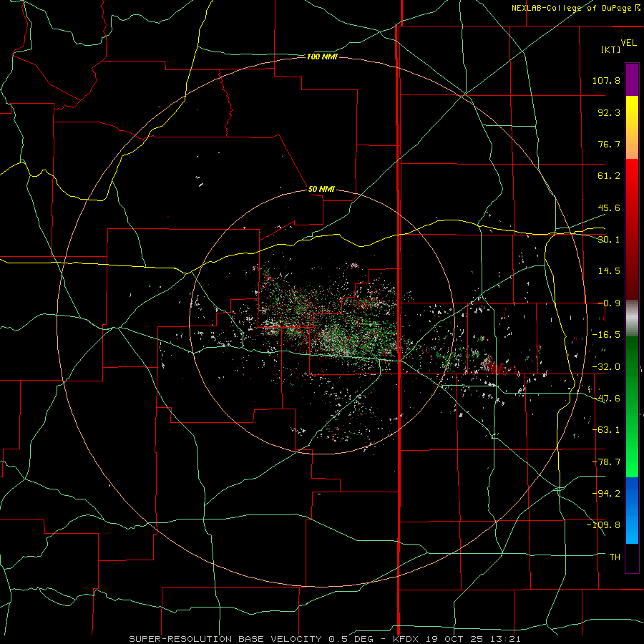The height and width of the screenshot is (644, 644).
Task: Click the 50 NMI range ring label
Action: coord(321,189)
